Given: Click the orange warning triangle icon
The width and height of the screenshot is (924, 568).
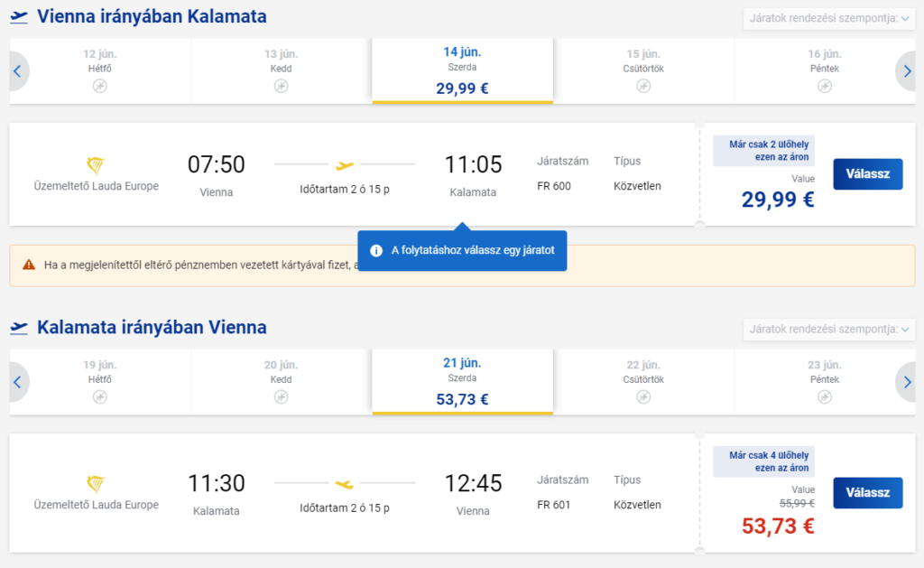Looking at the screenshot, I should (x=29, y=265).
